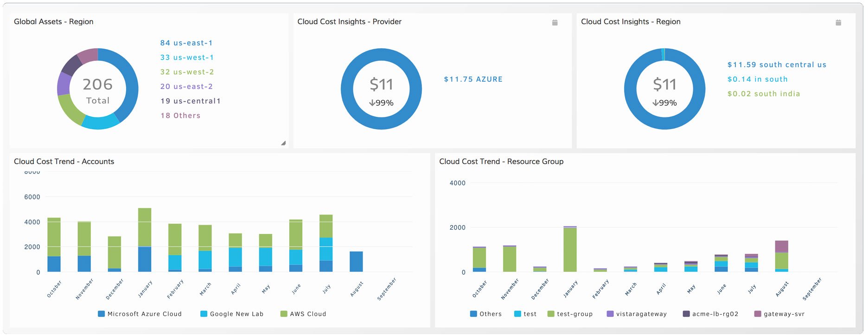The height and width of the screenshot is (336, 868).
Task: Select 19 us-central1 legend entry
Action: point(191,101)
